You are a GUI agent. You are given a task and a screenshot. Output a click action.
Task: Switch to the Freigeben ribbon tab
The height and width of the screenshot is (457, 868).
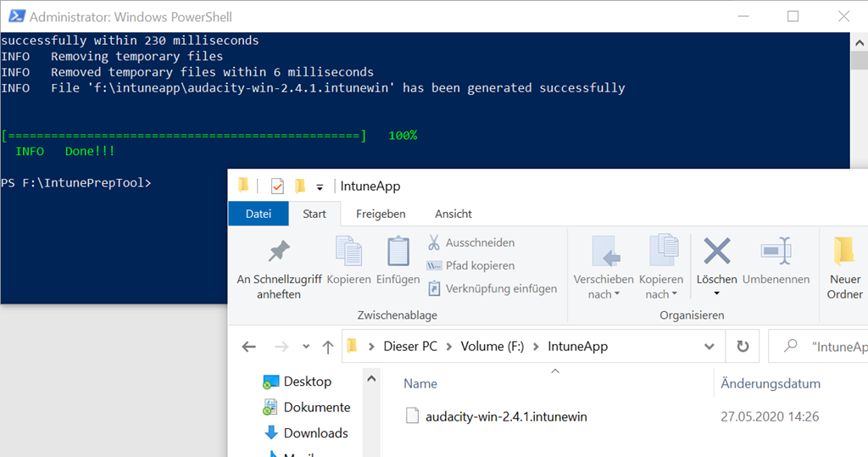(381, 214)
